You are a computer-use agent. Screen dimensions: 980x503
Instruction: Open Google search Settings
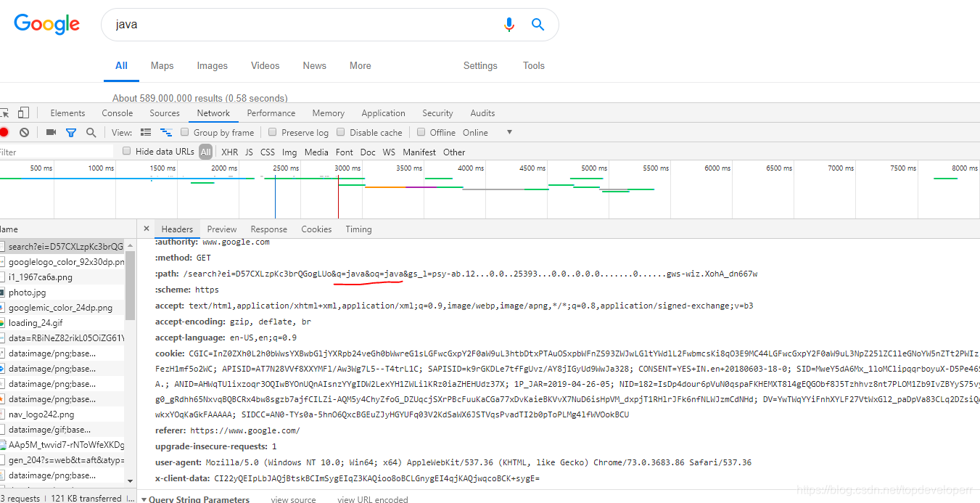480,65
